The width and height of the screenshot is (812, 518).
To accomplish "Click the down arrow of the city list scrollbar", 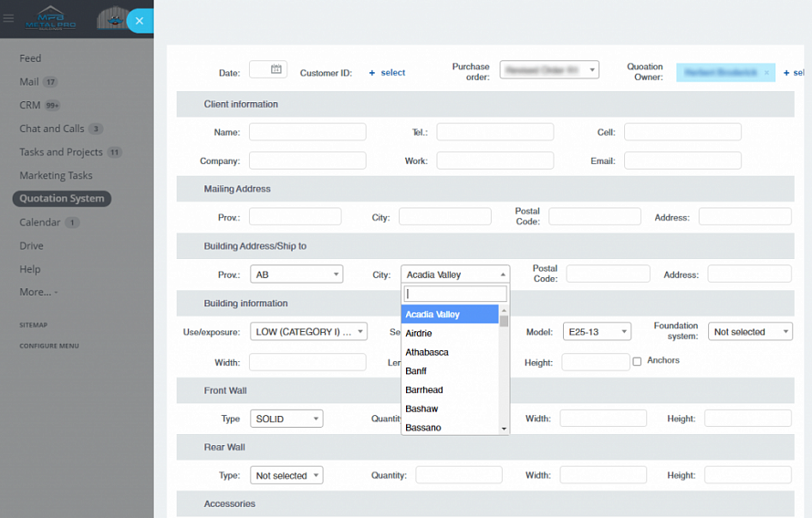I will point(504,429).
